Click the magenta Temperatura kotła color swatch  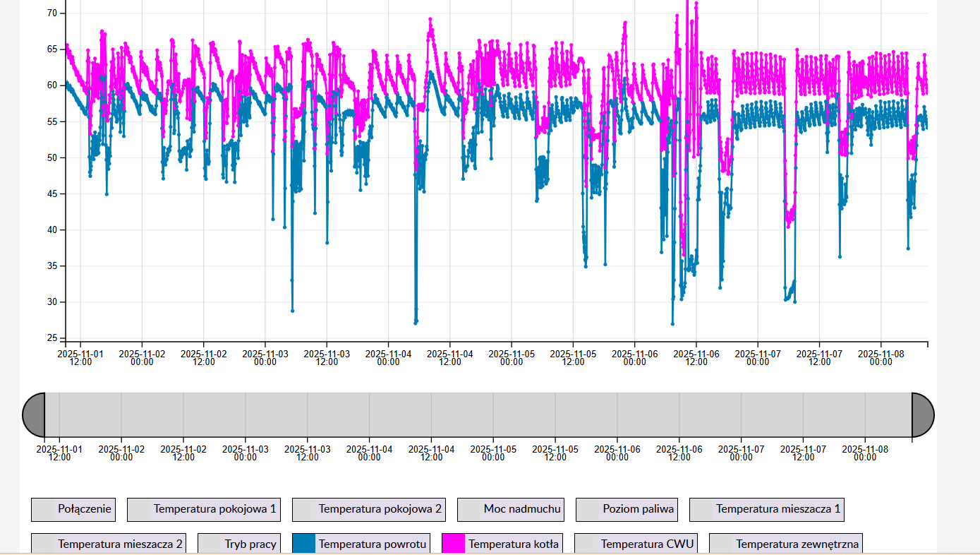[454, 544]
